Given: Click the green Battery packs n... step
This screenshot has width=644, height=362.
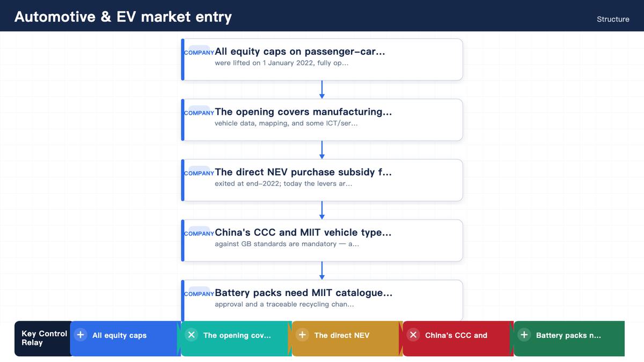Looking at the screenshot, I should tap(569, 338).
